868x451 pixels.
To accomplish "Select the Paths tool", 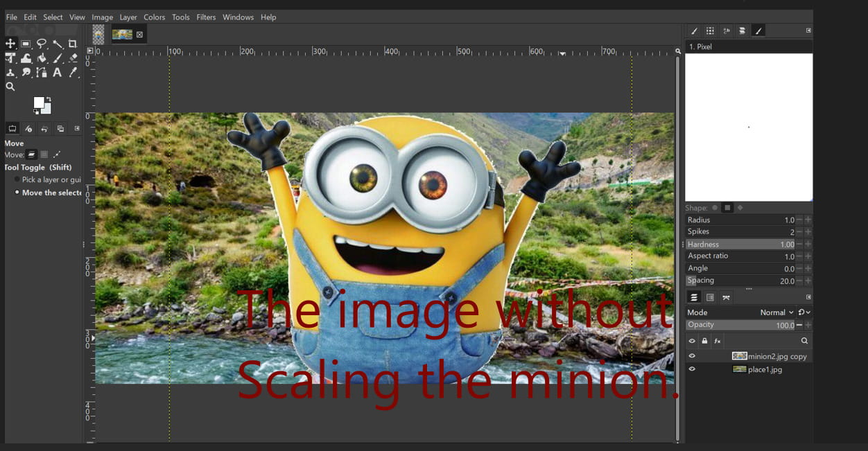I will tap(42, 72).
